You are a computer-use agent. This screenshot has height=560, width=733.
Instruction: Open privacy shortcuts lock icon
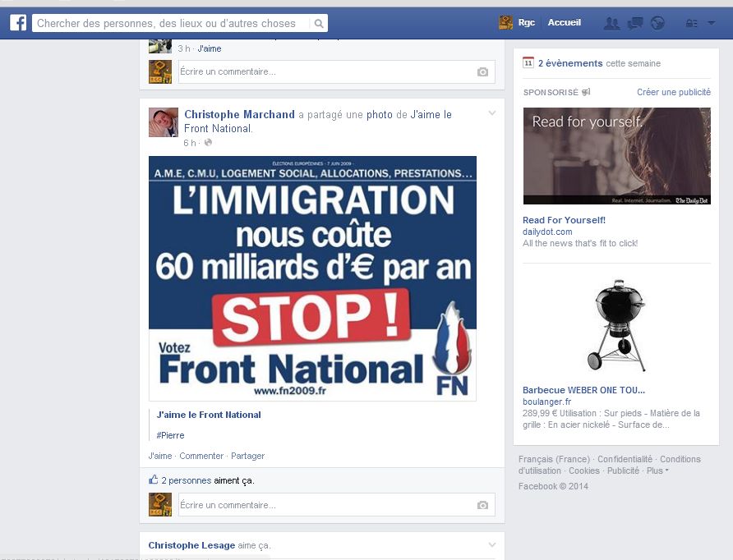click(691, 23)
